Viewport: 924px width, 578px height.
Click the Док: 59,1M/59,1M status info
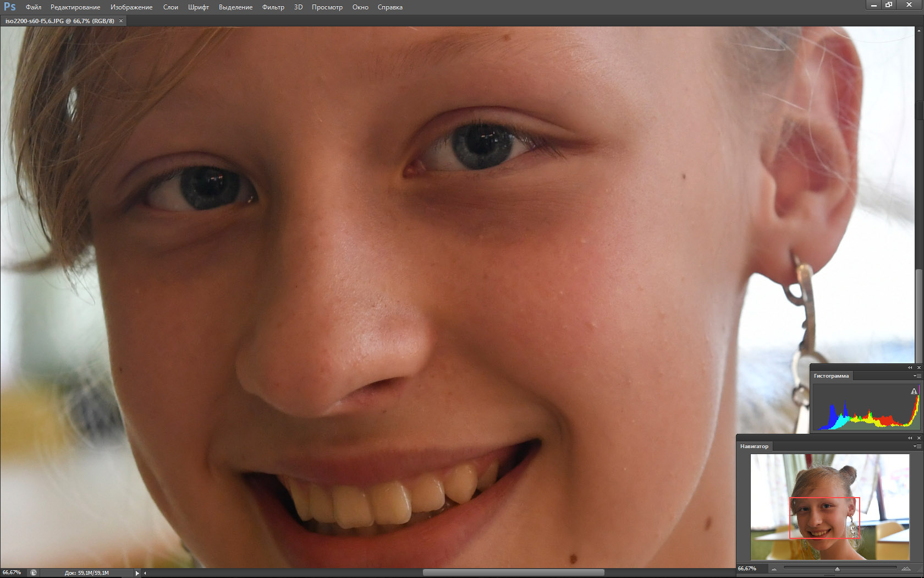coord(87,573)
